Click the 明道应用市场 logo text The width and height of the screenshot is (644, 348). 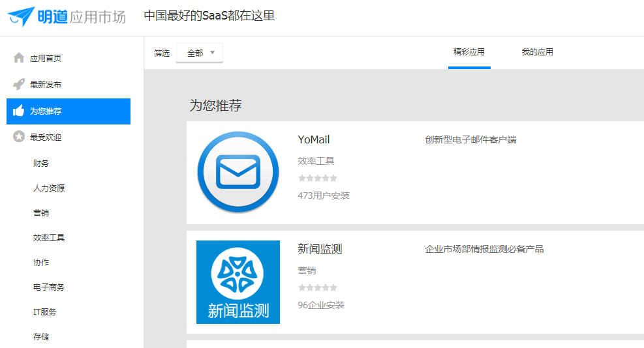pyautogui.click(x=82, y=17)
